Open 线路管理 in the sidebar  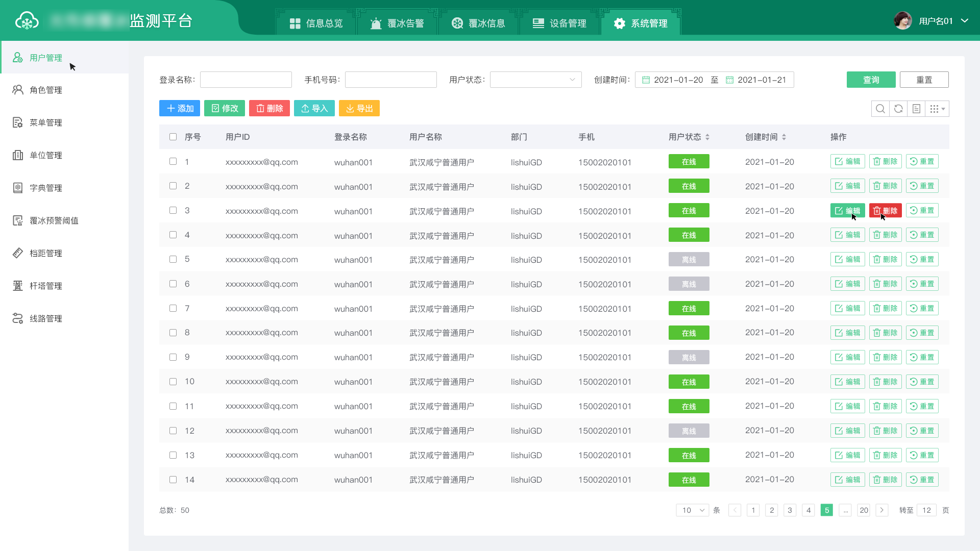point(64,318)
